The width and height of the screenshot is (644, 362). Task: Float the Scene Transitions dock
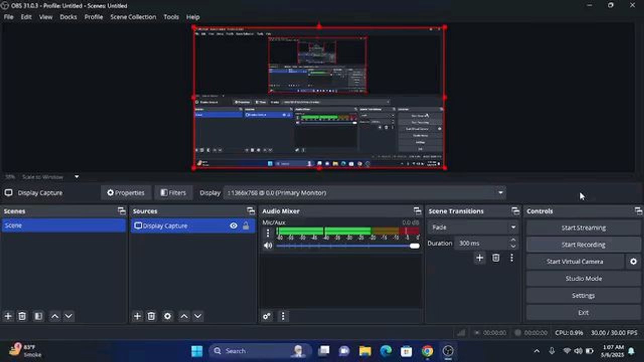(515, 211)
